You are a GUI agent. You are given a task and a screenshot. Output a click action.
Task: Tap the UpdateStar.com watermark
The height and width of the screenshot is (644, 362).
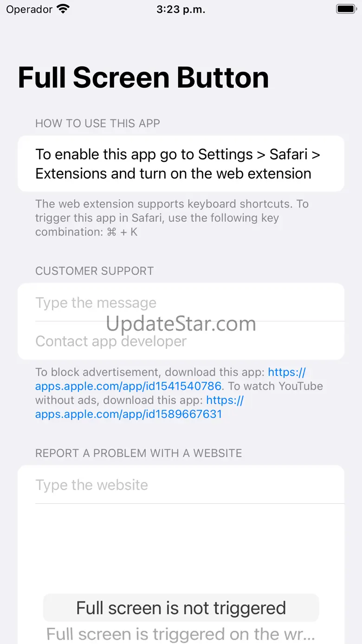(181, 324)
